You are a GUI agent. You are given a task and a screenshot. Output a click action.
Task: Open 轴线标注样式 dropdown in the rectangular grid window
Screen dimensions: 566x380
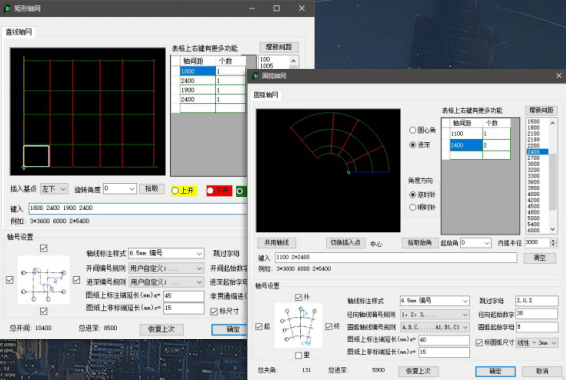pos(166,253)
